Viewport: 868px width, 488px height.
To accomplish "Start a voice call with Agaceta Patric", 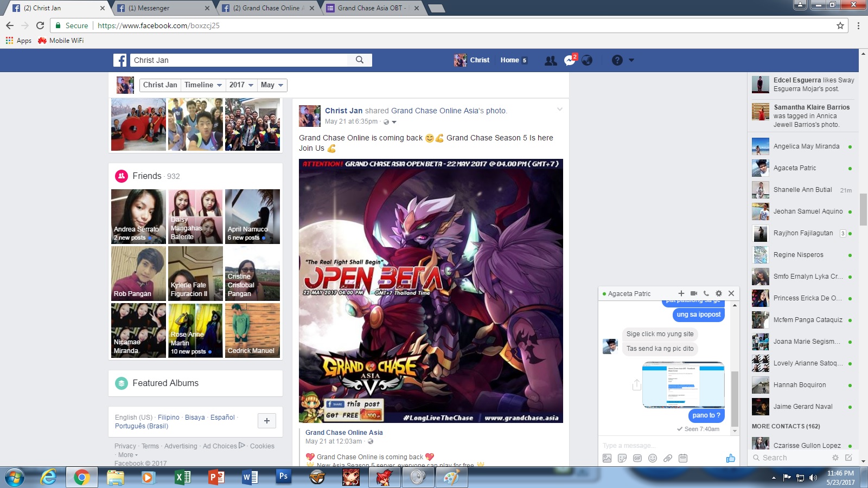I will point(706,293).
